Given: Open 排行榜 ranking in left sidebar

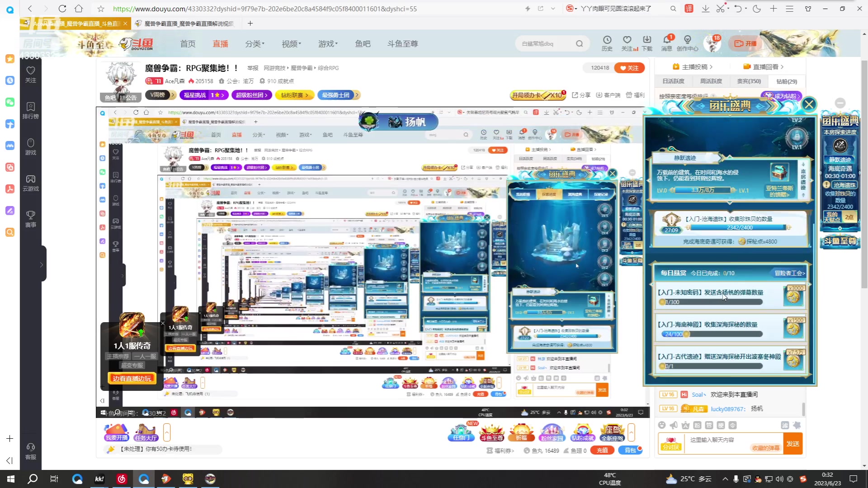Looking at the screenshot, I should coord(30,110).
